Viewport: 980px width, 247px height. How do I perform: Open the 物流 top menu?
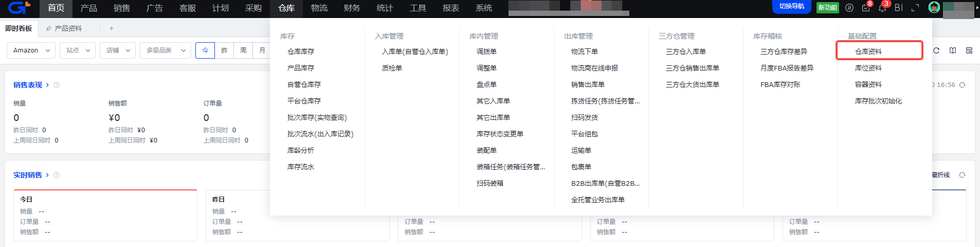tap(319, 8)
